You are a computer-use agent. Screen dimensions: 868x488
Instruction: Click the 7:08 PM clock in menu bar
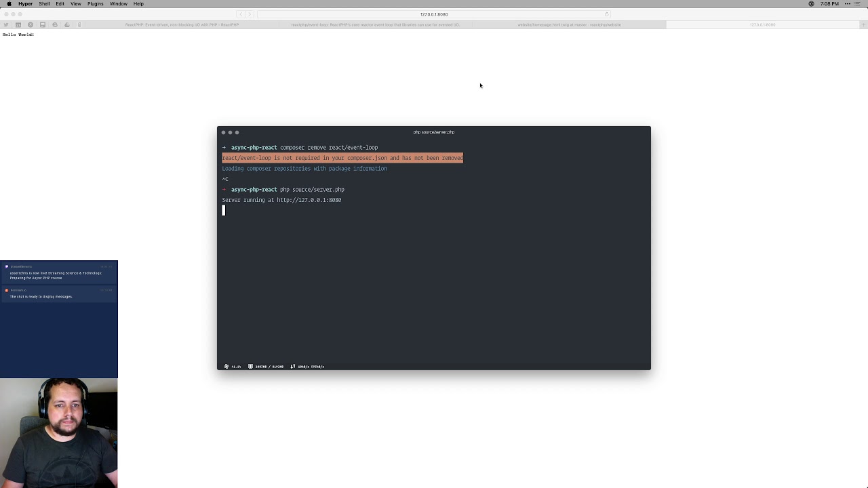[x=829, y=3]
